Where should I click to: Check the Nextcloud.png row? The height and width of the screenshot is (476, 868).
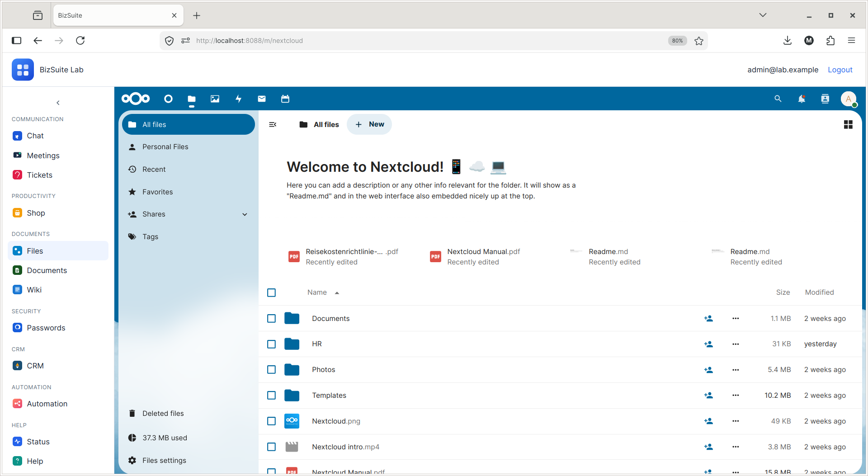click(x=271, y=421)
